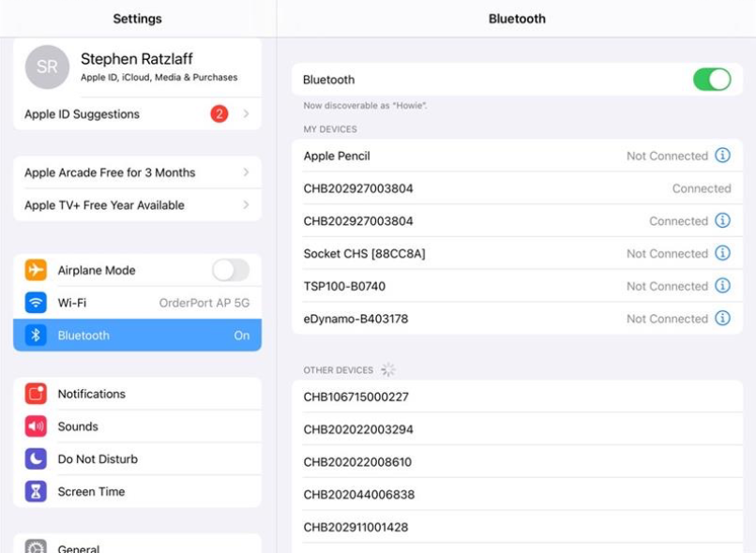Open info icon for second CHB202927003804 entry
The height and width of the screenshot is (553, 756).
pyautogui.click(x=722, y=220)
